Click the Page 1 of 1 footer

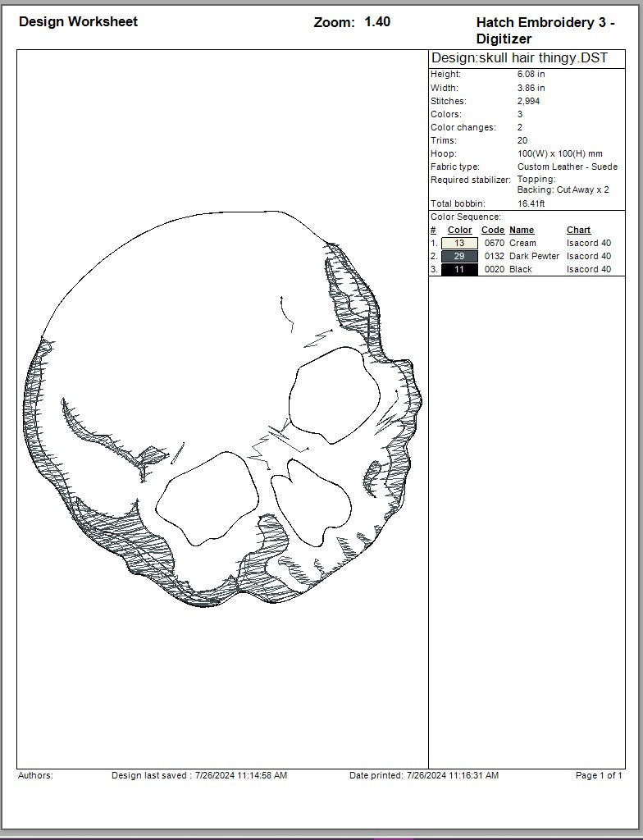[x=599, y=775]
